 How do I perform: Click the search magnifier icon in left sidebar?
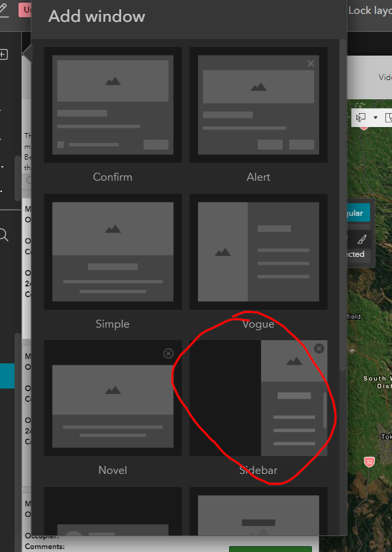tap(3, 235)
